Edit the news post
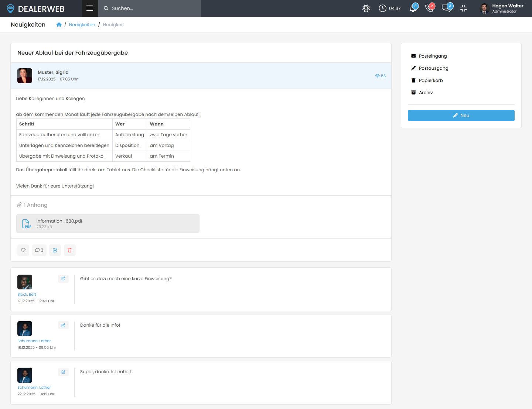This screenshot has width=532, height=409. point(55,250)
